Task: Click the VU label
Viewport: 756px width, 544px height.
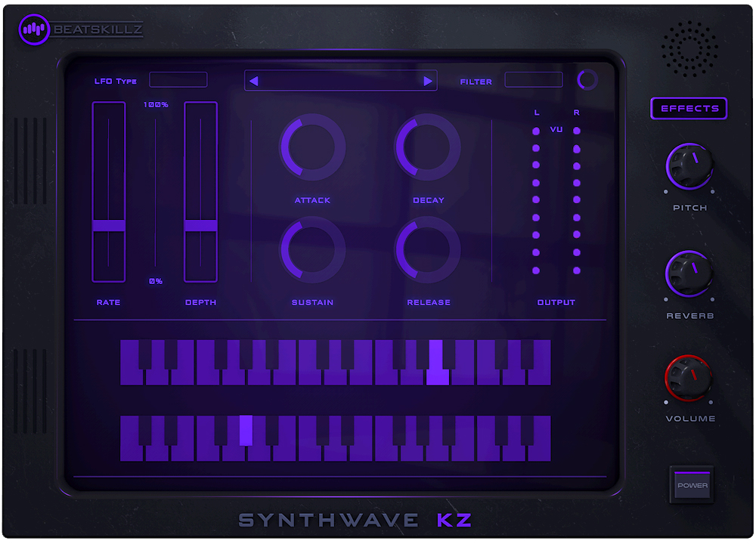Action: (x=556, y=130)
